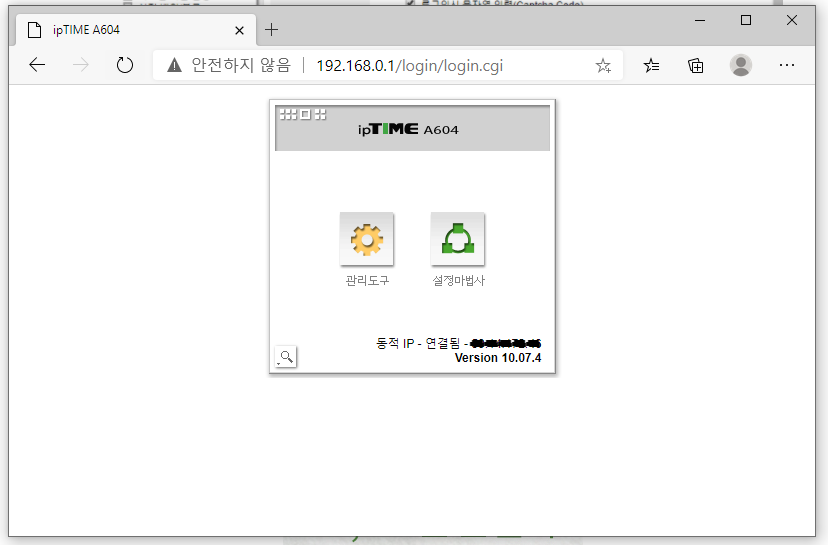Maximize the browser window
The height and width of the screenshot is (545, 828).
click(x=746, y=20)
